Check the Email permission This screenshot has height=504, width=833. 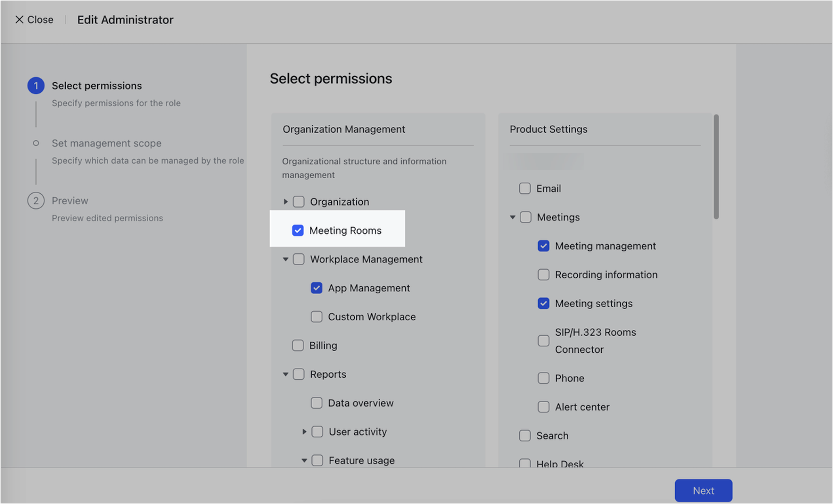tap(525, 188)
